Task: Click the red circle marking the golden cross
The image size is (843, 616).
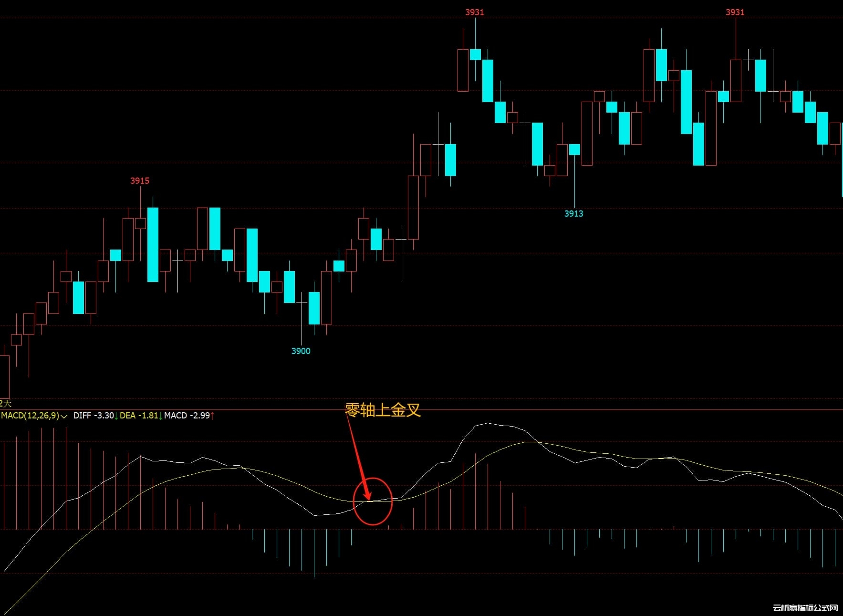Action: pos(391,501)
